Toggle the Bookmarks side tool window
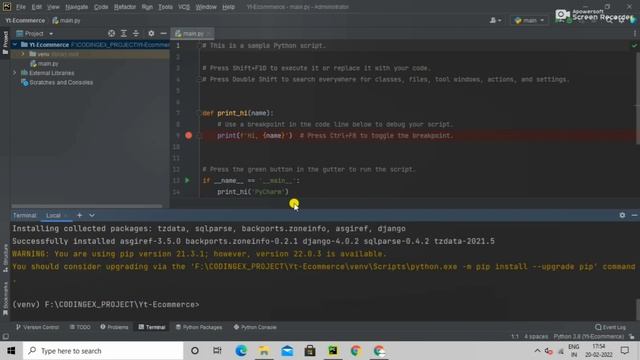640x360 pixels. (5, 299)
